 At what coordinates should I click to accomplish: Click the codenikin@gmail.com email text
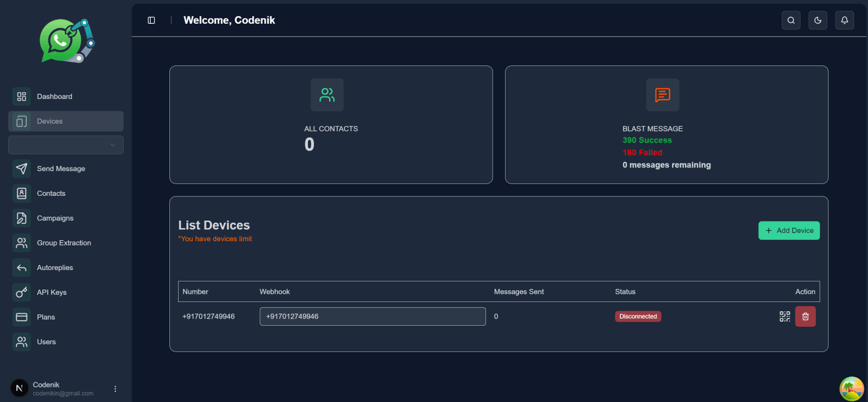[63, 393]
